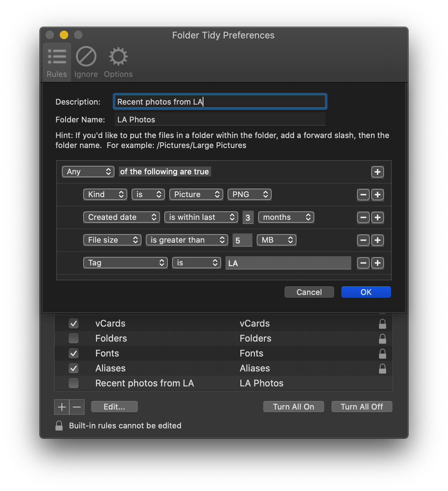This screenshot has height=491, width=448.
Task: Uncheck the Fonts rule checkbox
Action: pyautogui.click(x=74, y=353)
